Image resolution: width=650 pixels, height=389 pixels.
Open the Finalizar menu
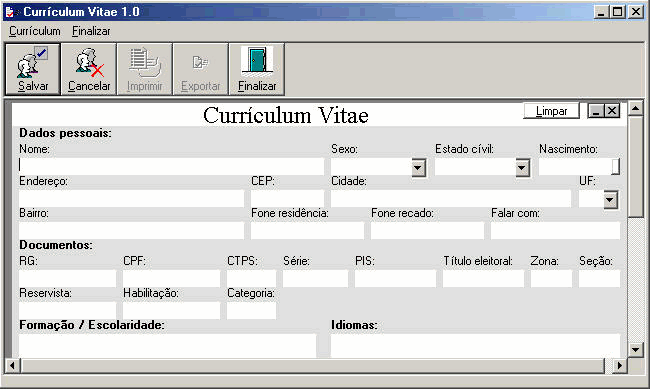[x=91, y=31]
